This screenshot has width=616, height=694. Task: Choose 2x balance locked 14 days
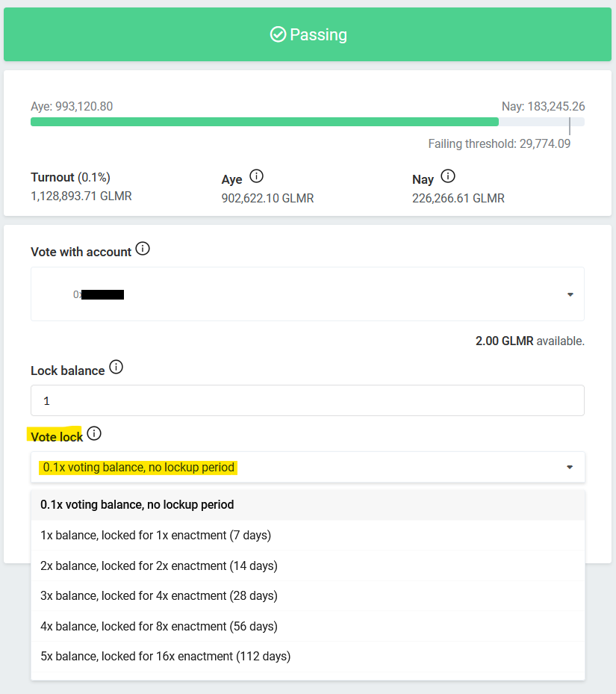point(308,566)
